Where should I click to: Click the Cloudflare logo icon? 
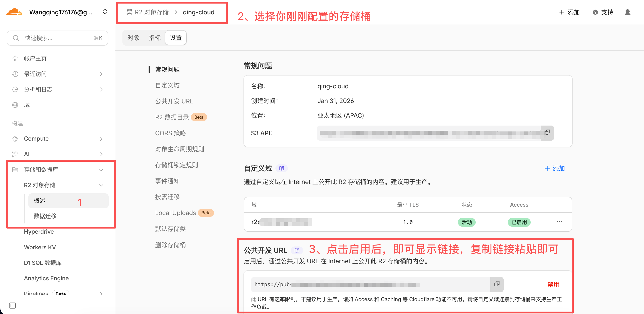click(14, 12)
